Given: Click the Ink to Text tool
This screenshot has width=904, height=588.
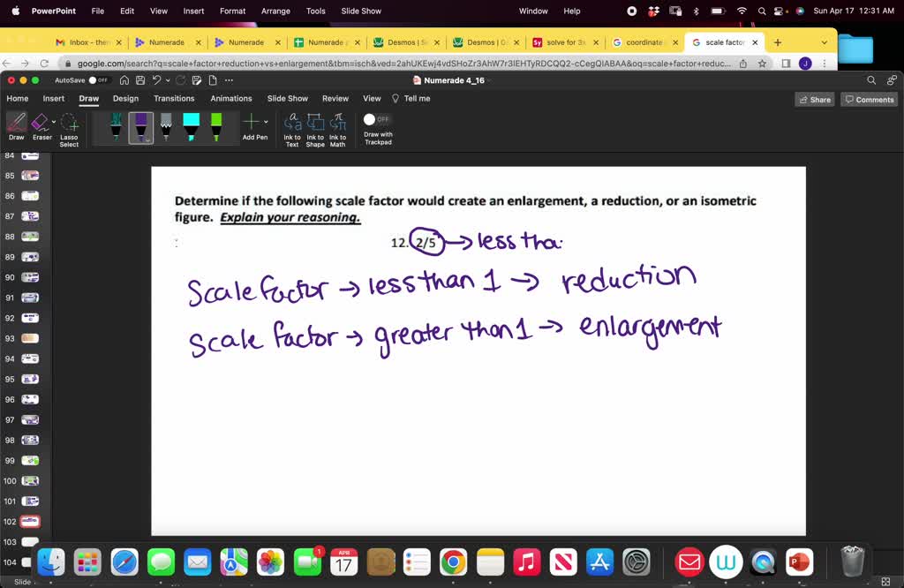Looking at the screenshot, I should pos(292,129).
